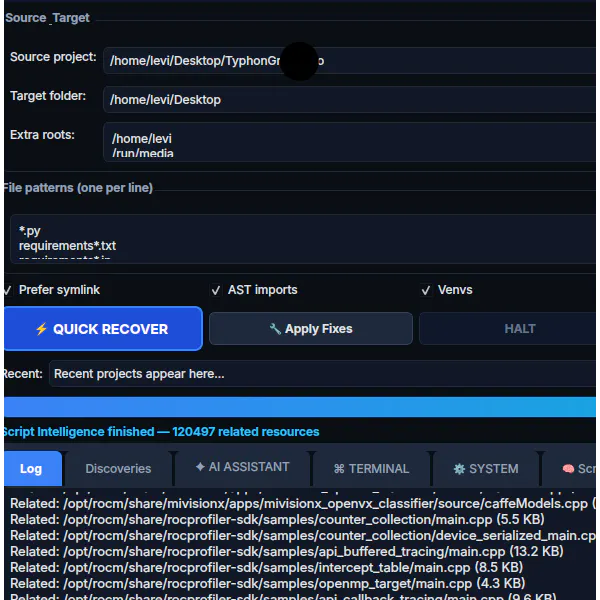Click the counter_collection/main.cpp (5.5 KB) log line

(277, 519)
